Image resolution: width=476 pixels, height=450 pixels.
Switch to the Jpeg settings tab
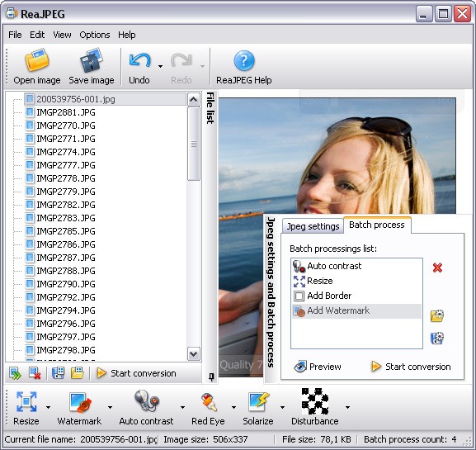(313, 226)
